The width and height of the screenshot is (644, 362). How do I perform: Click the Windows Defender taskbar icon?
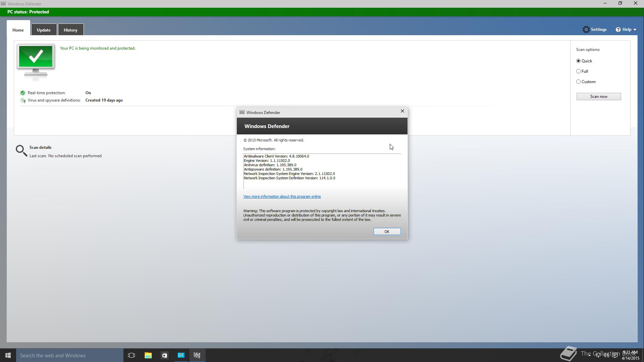point(197,355)
